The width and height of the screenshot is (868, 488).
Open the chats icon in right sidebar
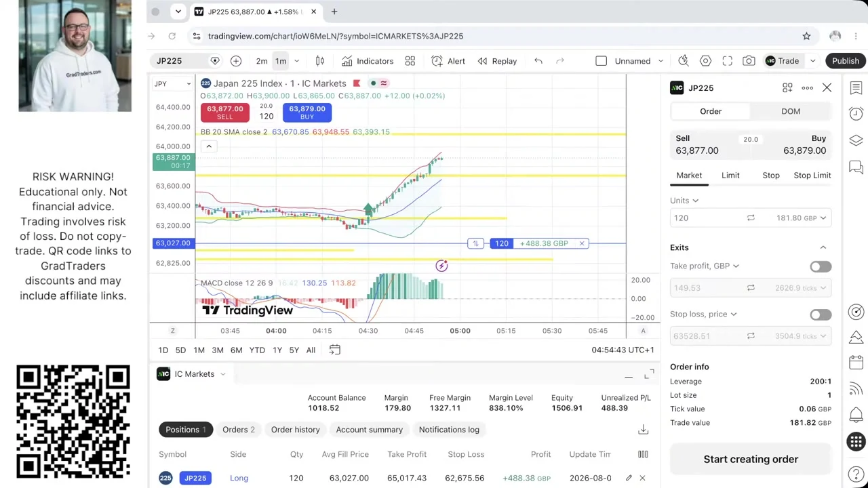[x=856, y=167]
